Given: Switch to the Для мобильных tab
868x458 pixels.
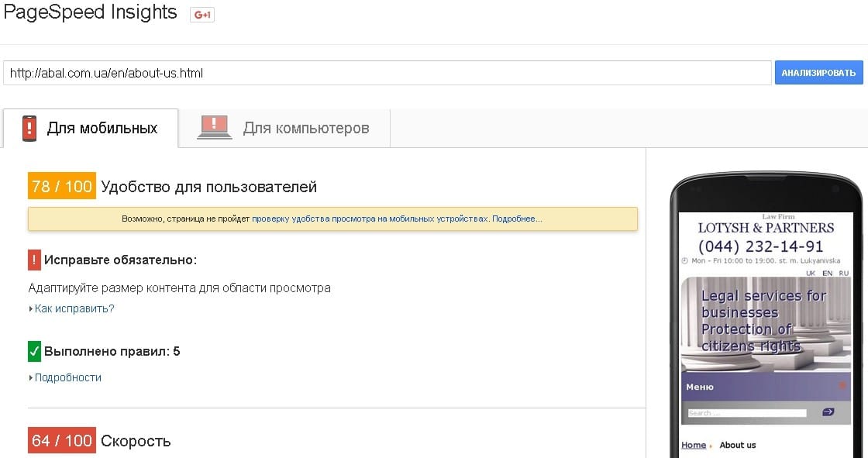Looking at the screenshot, I should (x=90, y=129).
